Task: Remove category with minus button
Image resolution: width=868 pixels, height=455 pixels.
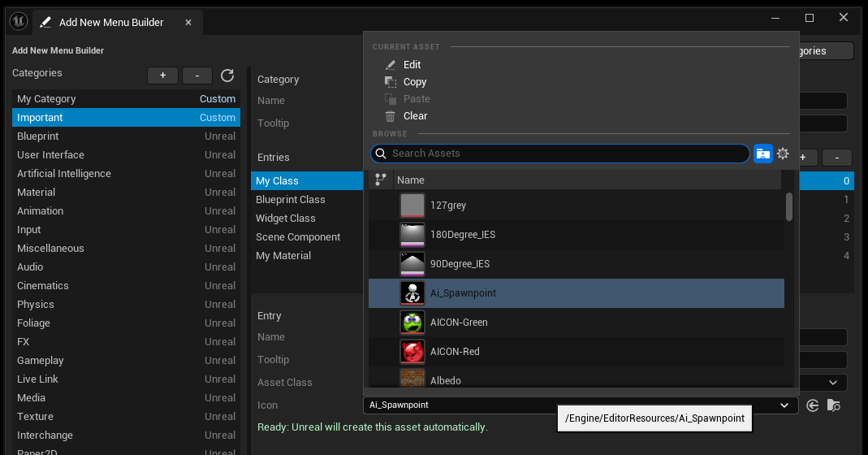Action: (197, 76)
